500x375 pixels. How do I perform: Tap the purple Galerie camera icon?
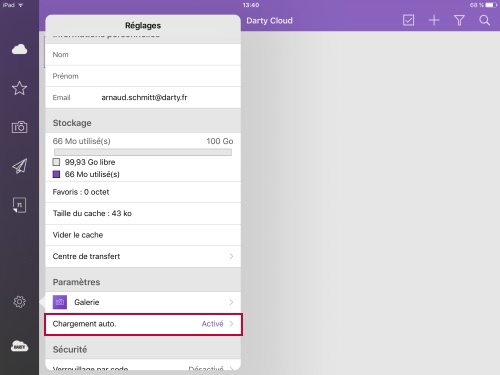(60, 302)
